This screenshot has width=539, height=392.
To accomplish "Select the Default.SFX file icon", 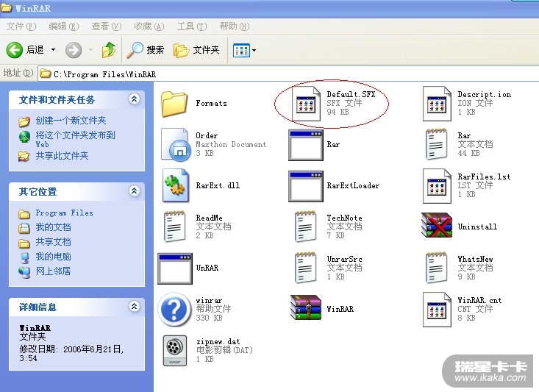I will [306, 104].
